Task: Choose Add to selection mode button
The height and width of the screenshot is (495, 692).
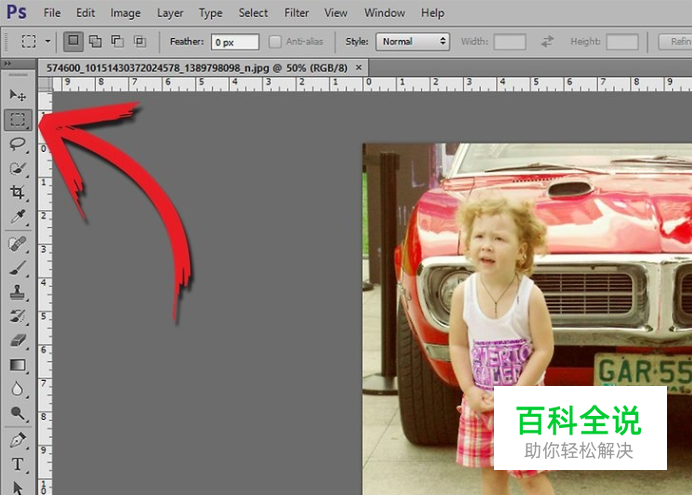Action: click(x=96, y=42)
